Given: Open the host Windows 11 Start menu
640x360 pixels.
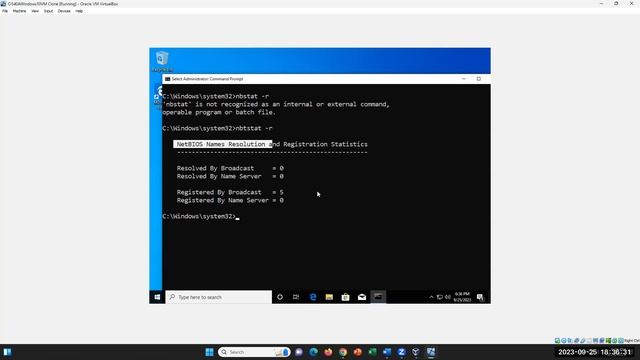Looking at the screenshot, I should [209, 352].
